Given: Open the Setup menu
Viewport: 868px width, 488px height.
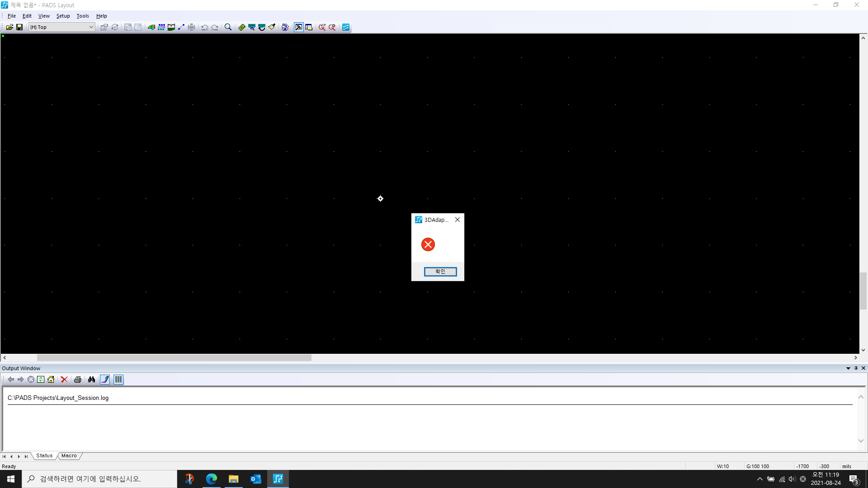Looking at the screenshot, I should point(63,16).
